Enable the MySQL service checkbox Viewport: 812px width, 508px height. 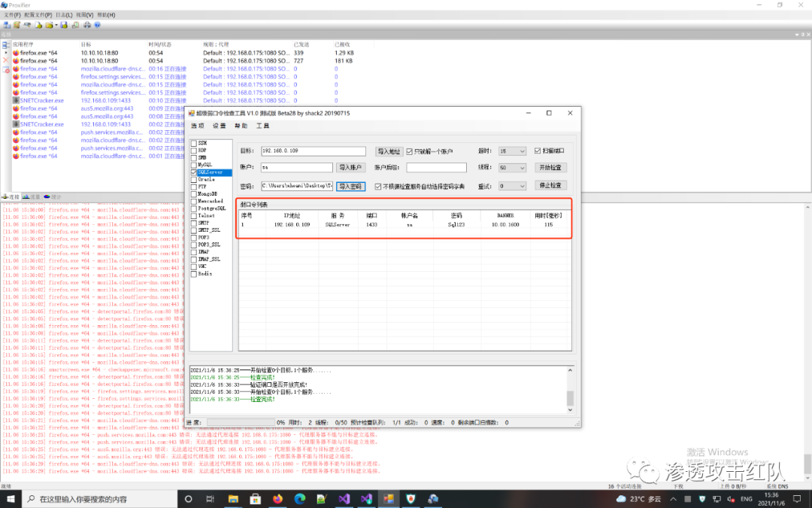point(194,165)
